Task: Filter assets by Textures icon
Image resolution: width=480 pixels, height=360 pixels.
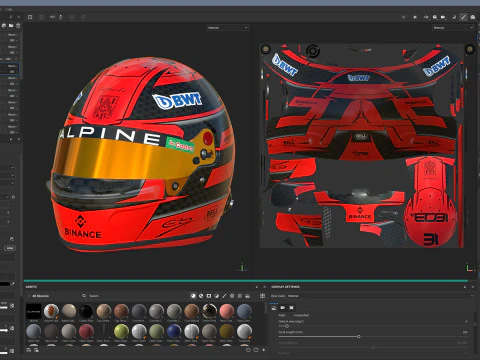Action: pos(240,296)
